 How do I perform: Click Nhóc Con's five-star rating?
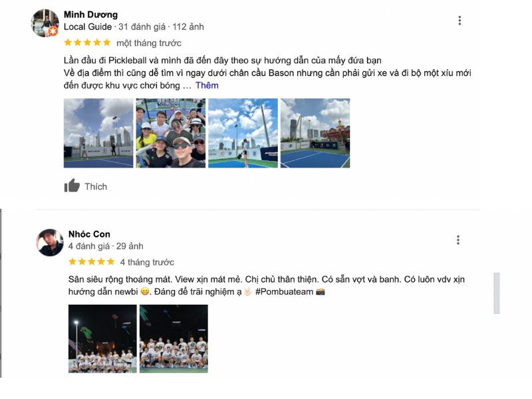point(92,261)
